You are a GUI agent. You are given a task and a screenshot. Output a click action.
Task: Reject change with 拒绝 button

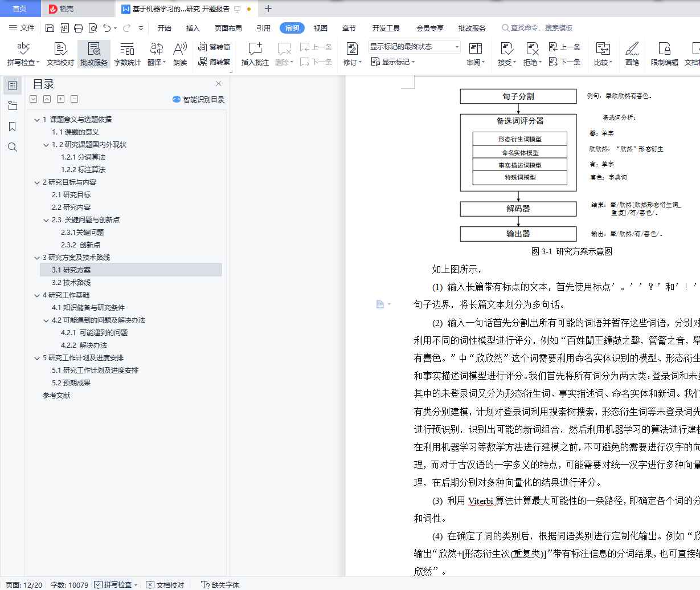point(533,54)
